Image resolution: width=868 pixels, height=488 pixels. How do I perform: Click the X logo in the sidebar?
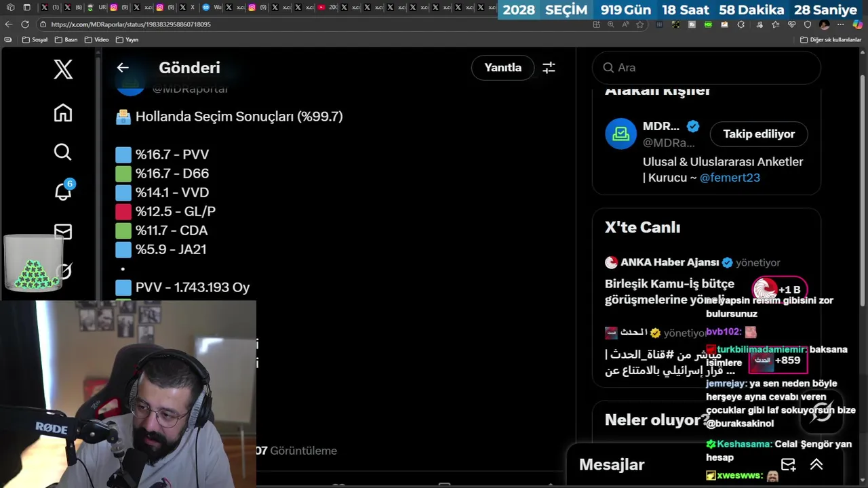point(63,69)
